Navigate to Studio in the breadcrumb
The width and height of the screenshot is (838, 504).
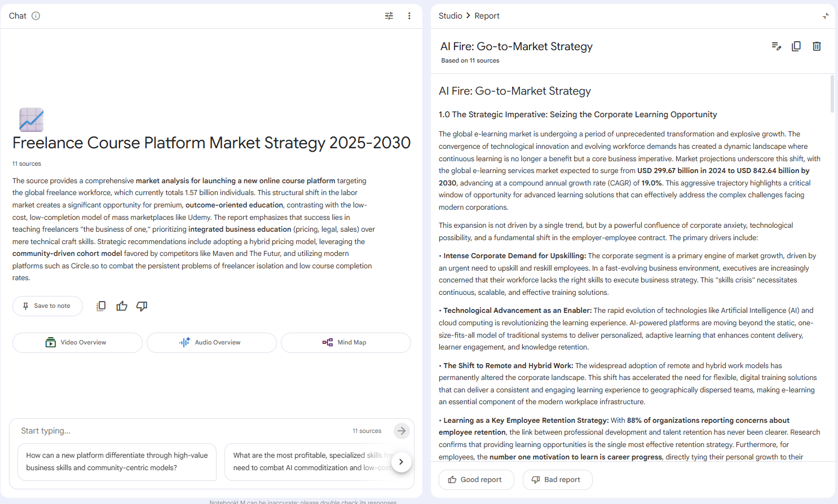[450, 16]
